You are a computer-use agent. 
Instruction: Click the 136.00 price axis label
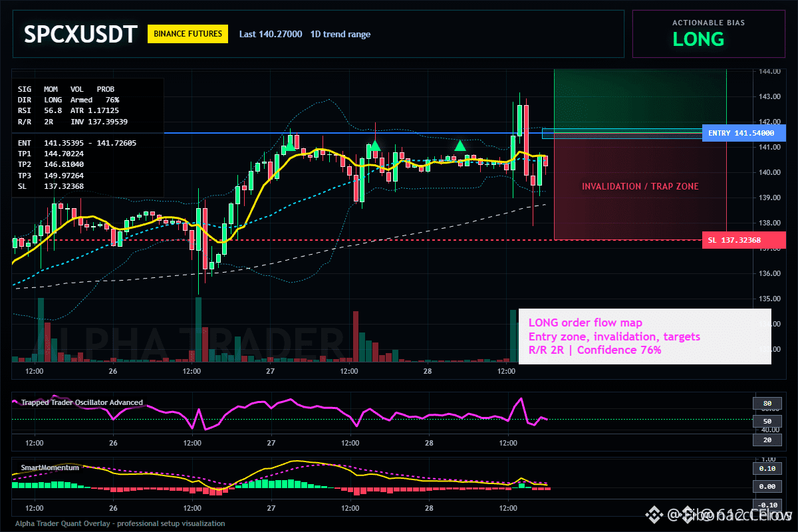click(769, 273)
